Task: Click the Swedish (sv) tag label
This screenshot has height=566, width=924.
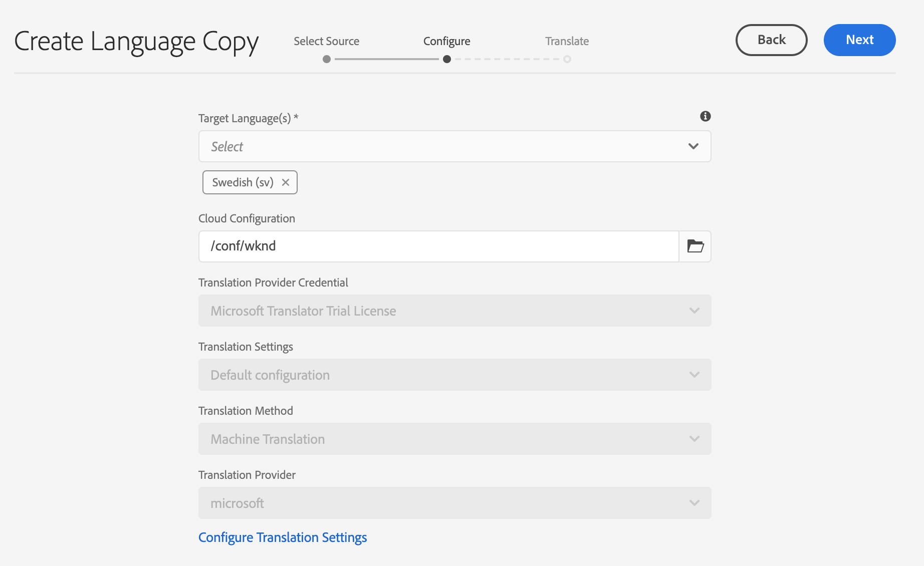Action: pyautogui.click(x=243, y=182)
